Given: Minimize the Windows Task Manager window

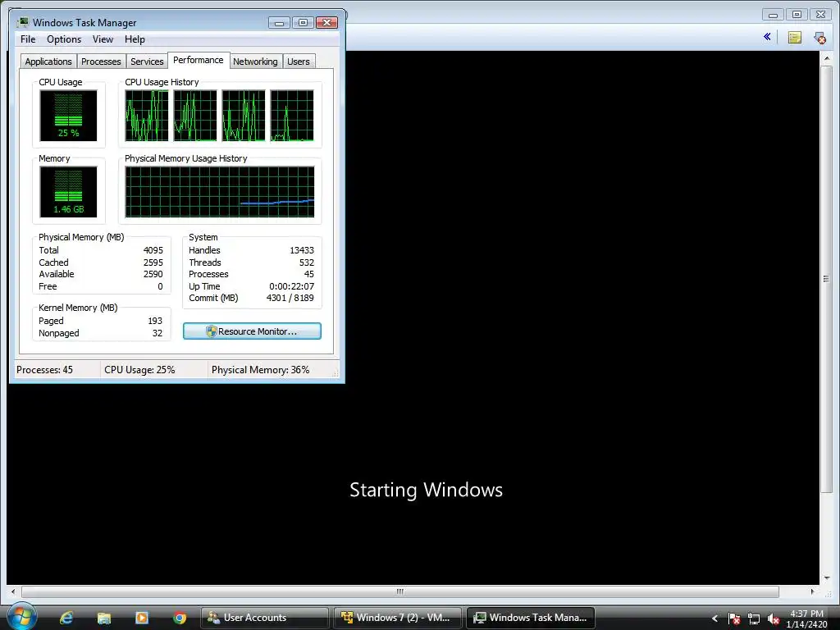Looking at the screenshot, I should pos(279,22).
